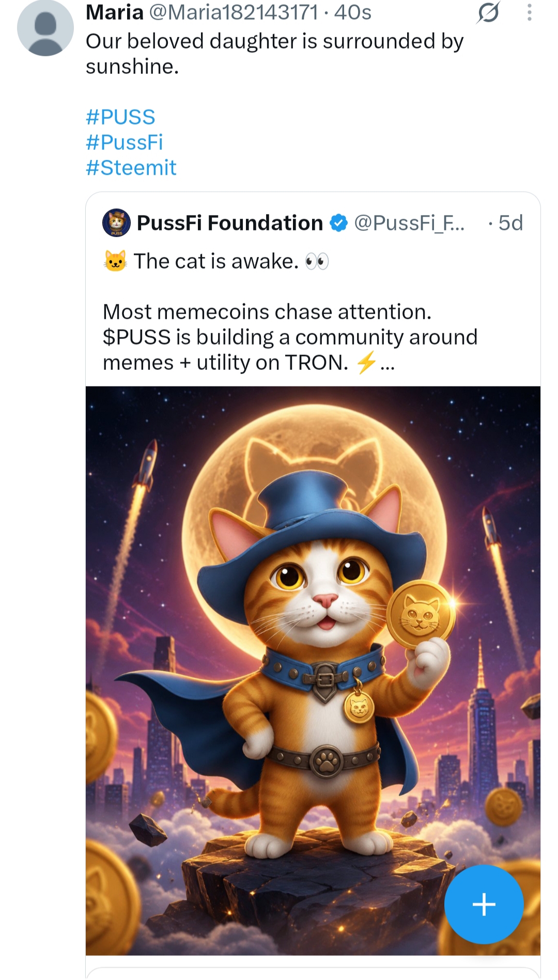Open PussFi Foundation's cat avatar
This screenshot has height=980, width=558.
click(117, 223)
